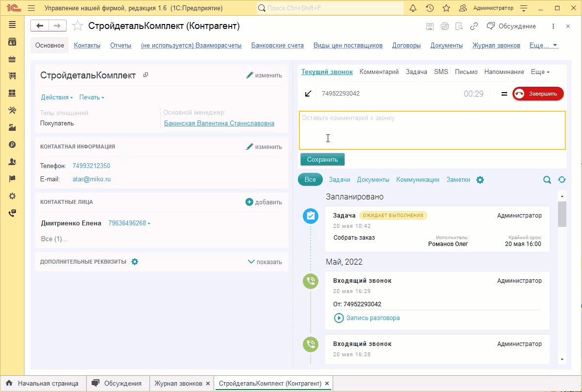Toggle the Коммуникации timeline filter
582x392 pixels.
coord(417,180)
